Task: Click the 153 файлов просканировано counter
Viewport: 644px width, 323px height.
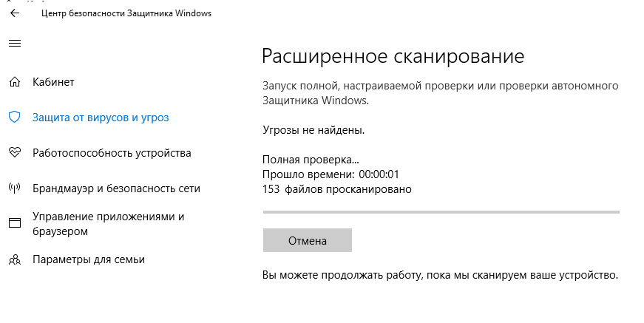Action: (x=336, y=188)
